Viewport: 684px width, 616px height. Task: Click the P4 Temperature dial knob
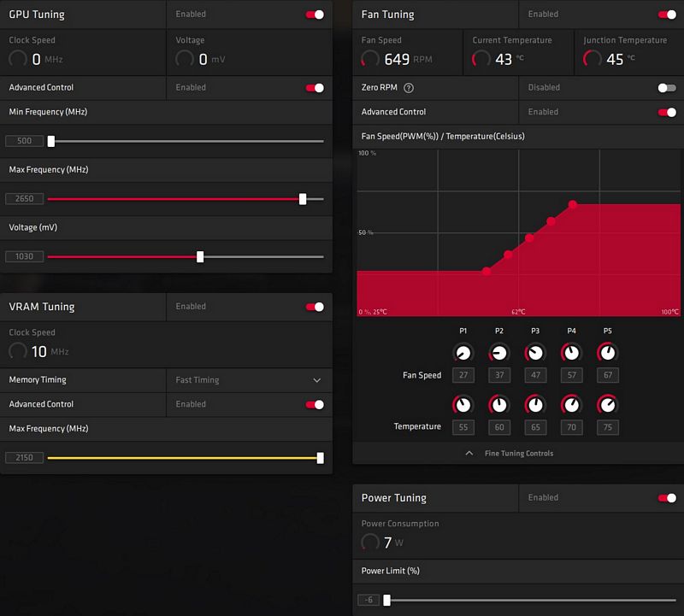tap(571, 405)
